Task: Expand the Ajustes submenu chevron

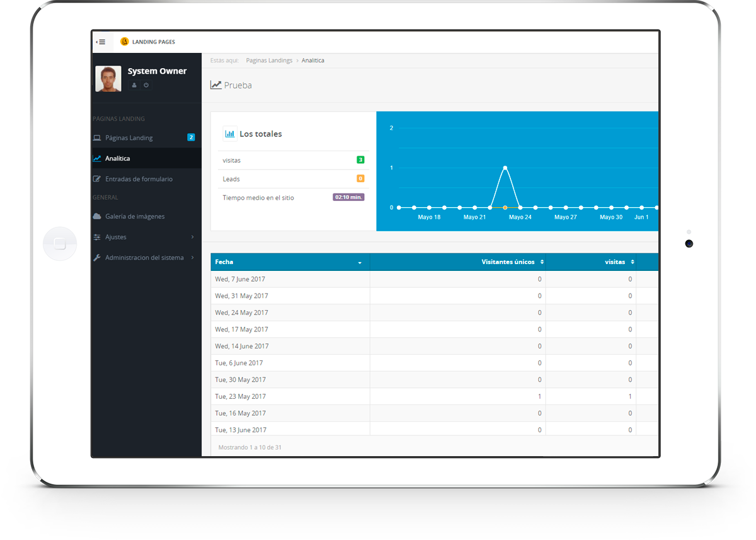Action: [192, 237]
